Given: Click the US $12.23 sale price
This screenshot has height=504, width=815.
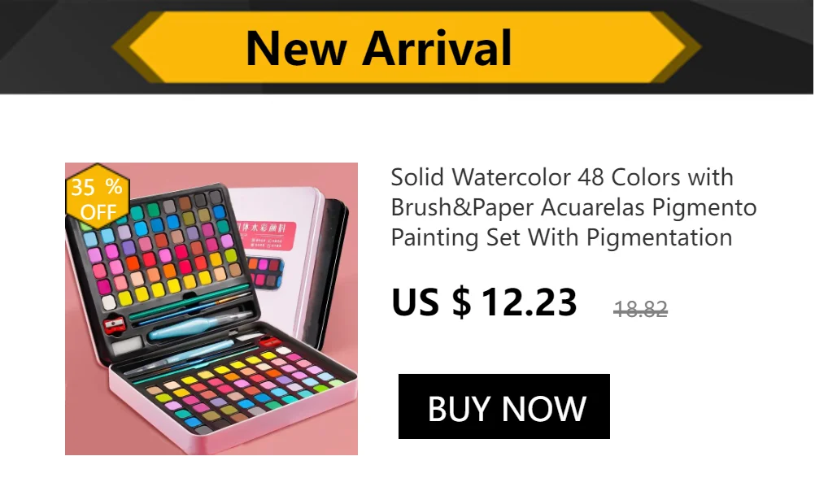Looking at the screenshot, I should click(484, 302).
